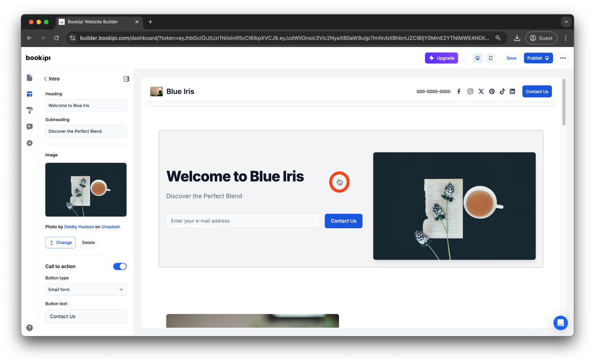This screenshot has width=595, height=364.
Task: Click the Pinterest icon in site header
Action: pos(492,91)
